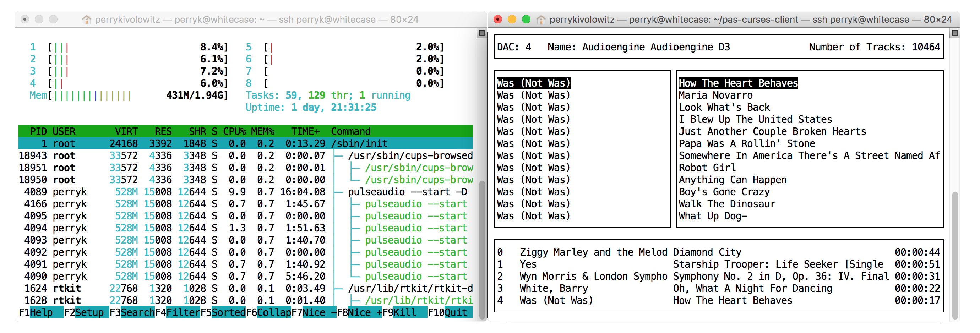Click the htop window scrollbar thumb
This screenshot has height=333, width=980.
point(482,249)
